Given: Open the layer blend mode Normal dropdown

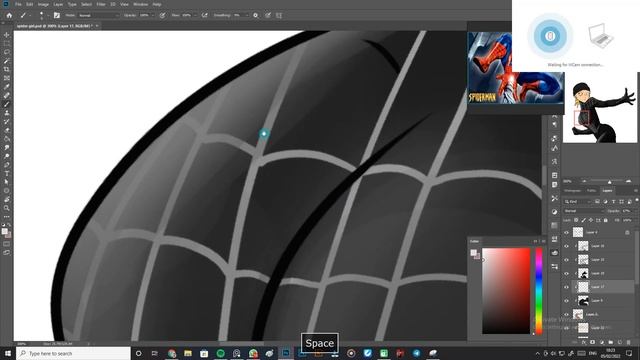Looking at the screenshot, I should click(x=584, y=211).
